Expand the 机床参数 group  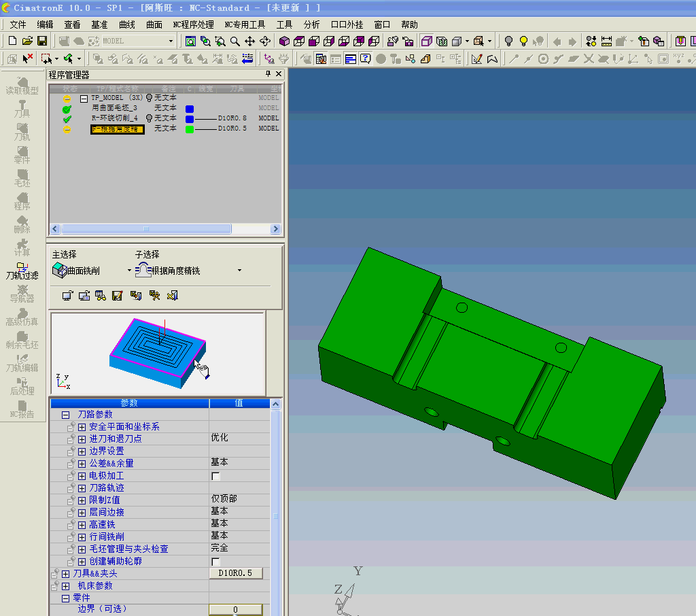tap(65, 586)
